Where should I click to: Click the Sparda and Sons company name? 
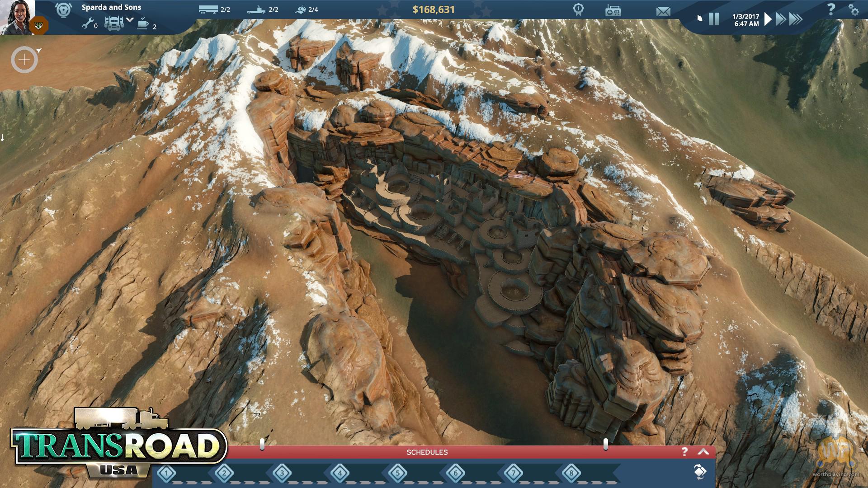pos(111,7)
